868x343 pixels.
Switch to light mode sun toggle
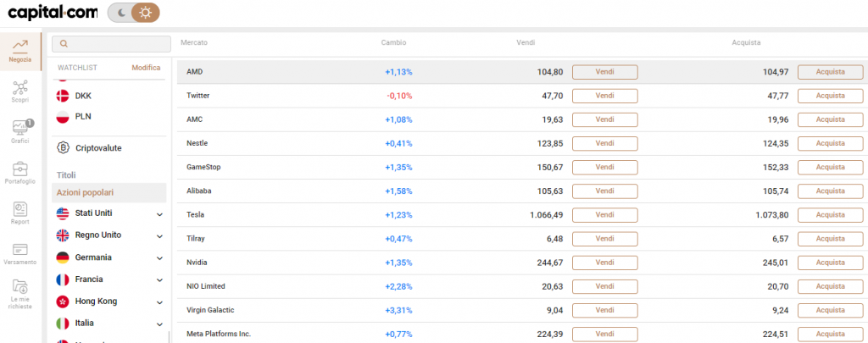click(x=146, y=13)
